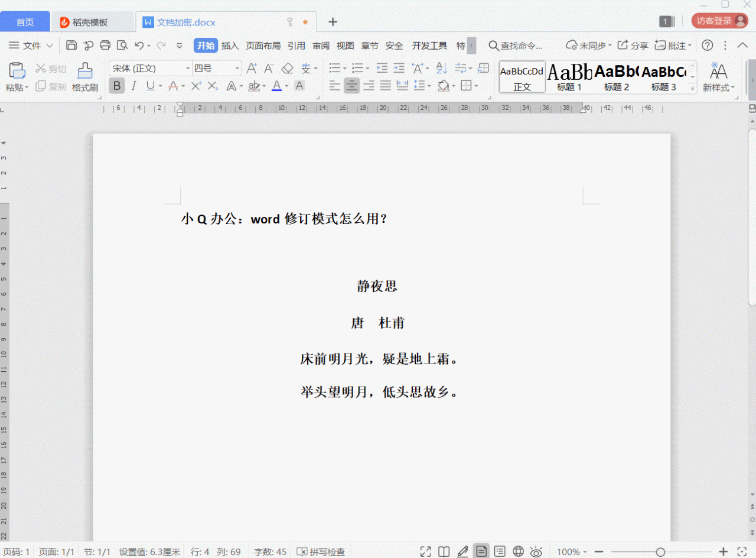Viewport: 756px width, 558px height.
Task: Set paragraph to justified alignment
Action: [386, 86]
